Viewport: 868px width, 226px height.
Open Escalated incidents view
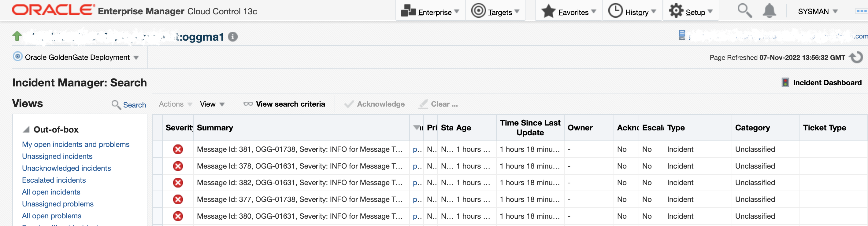54,180
